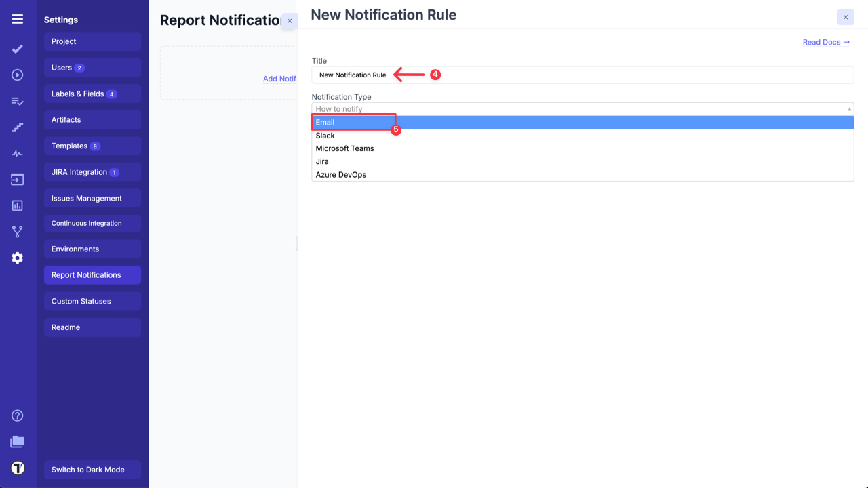Open the hamburger navigation menu
The width and height of the screenshot is (868, 488).
click(x=17, y=18)
